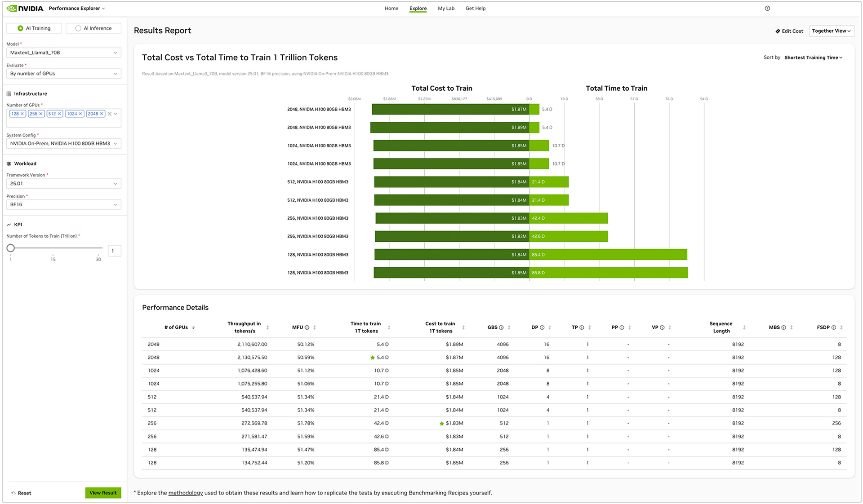Click the tokens number input field
Image resolution: width=863 pixels, height=504 pixels.
click(115, 251)
